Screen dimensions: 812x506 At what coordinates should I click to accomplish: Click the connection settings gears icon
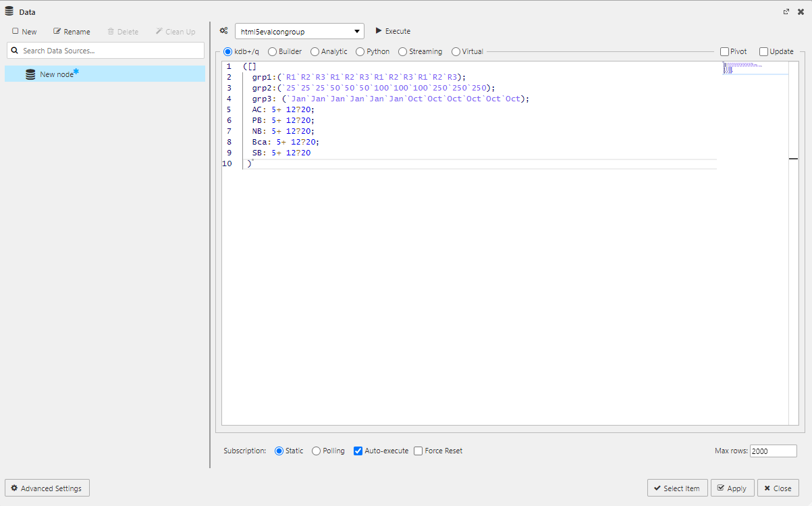223,31
